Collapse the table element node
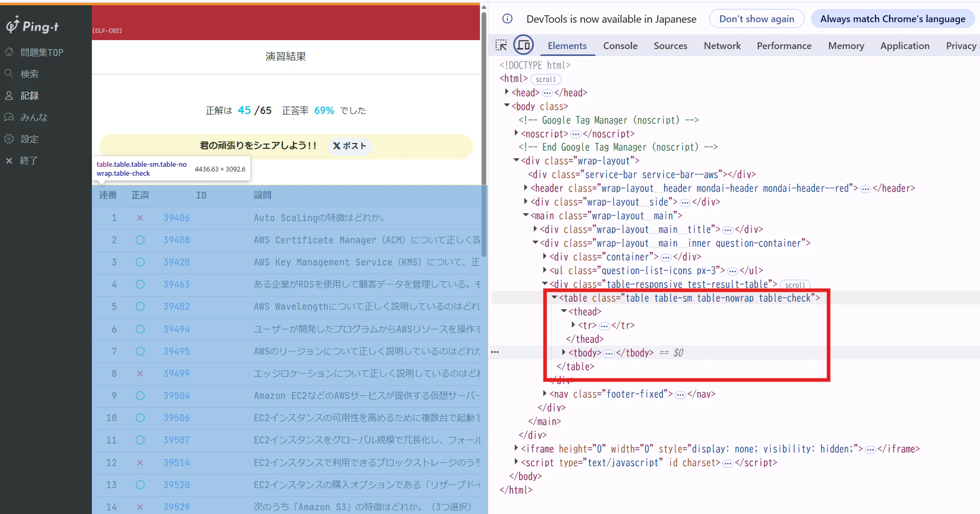Image resolution: width=980 pixels, height=514 pixels. (554, 298)
